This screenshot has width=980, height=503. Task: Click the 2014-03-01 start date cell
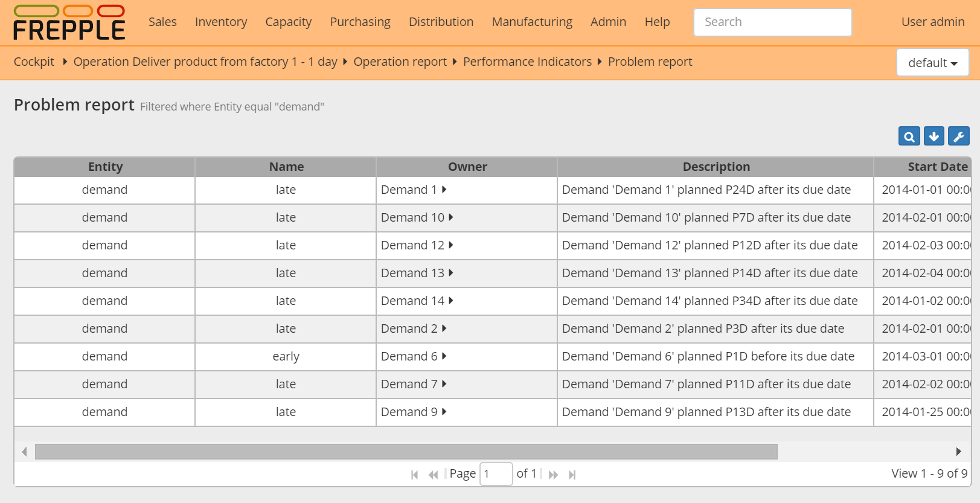[x=923, y=357]
